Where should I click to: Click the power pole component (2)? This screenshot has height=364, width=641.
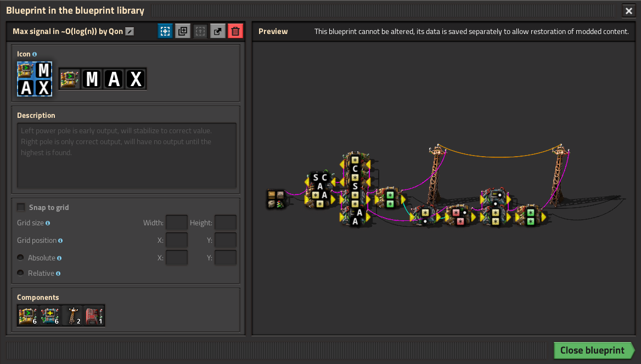[72, 315]
